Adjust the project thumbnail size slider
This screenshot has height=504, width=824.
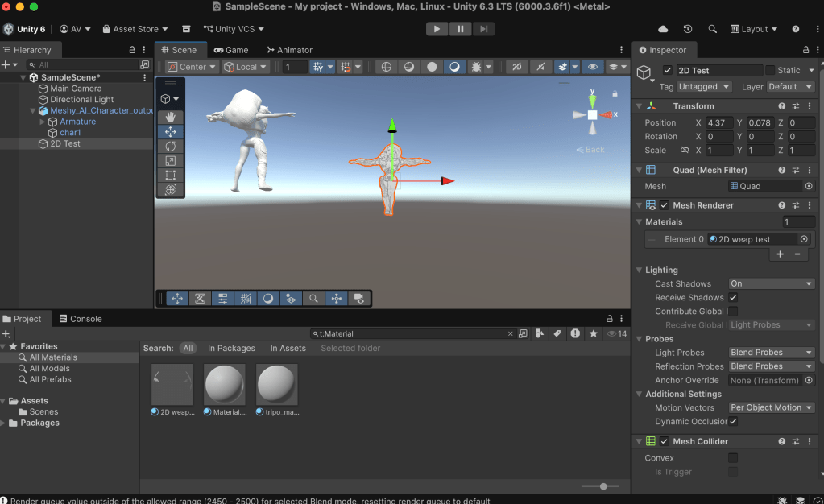coord(603,486)
